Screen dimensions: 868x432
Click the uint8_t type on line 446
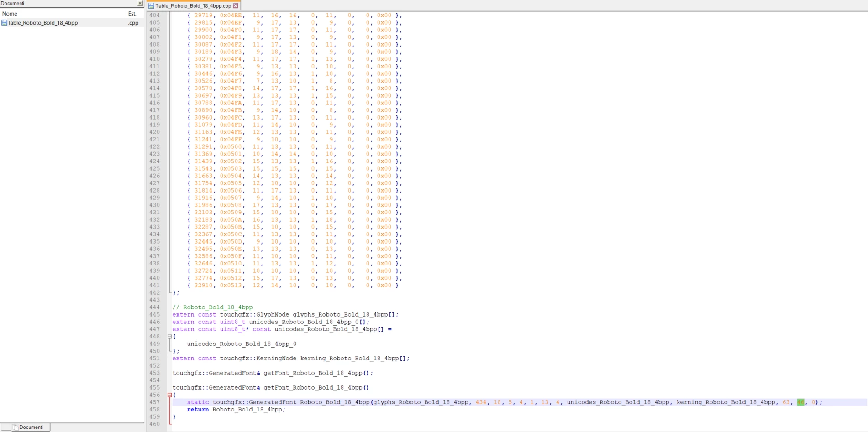pos(232,322)
